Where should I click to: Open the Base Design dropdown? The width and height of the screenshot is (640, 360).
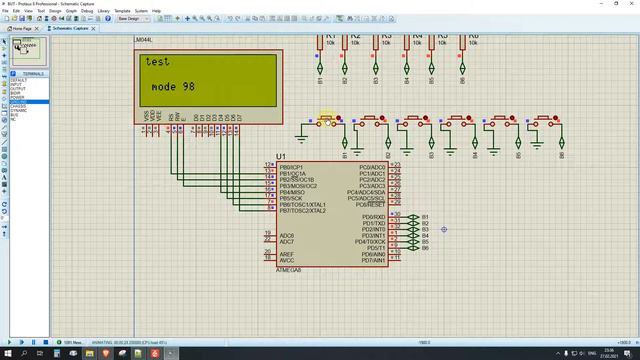pyautogui.click(x=133, y=19)
